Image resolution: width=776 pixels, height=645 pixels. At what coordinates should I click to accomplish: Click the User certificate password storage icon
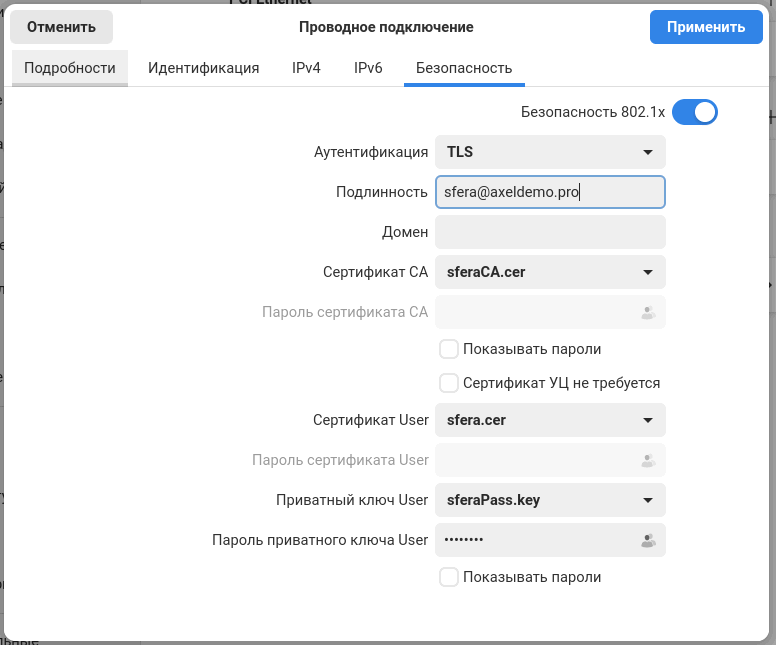point(647,460)
